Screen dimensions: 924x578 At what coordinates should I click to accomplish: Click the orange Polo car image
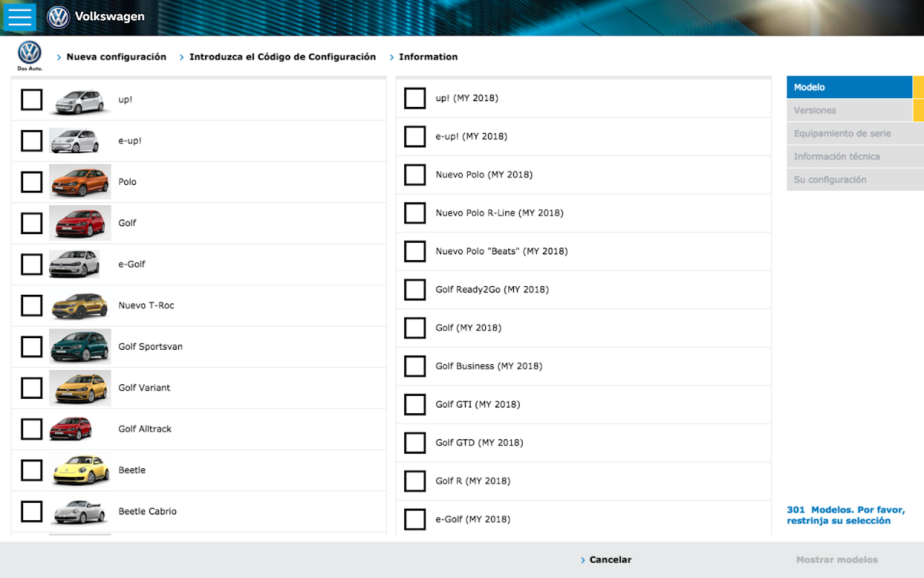(79, 182)
